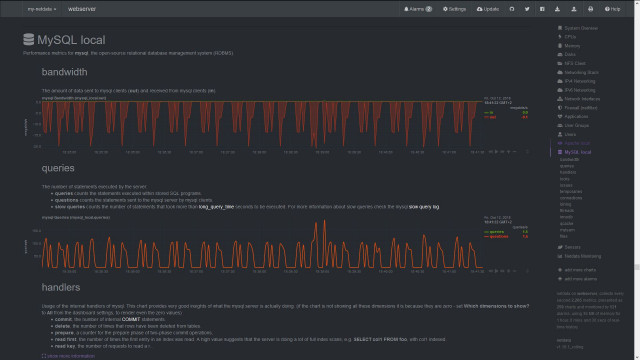Click the Users person icon in sidebar
Screen dimensions: 640x360
[560, 134]
